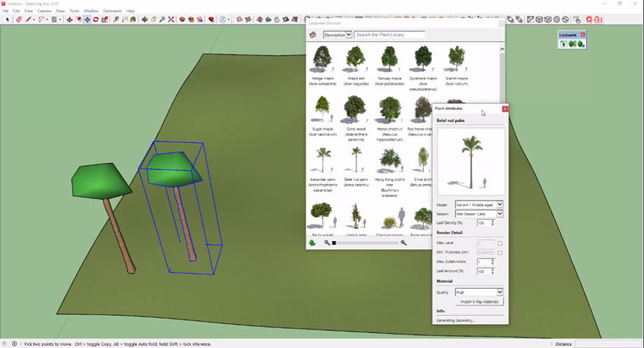
Task: Open the Window menu
Action: [x=91, y=10]
